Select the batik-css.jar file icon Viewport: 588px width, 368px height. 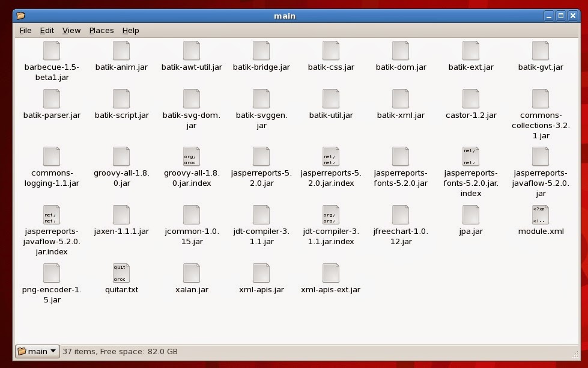coord(331,51)
